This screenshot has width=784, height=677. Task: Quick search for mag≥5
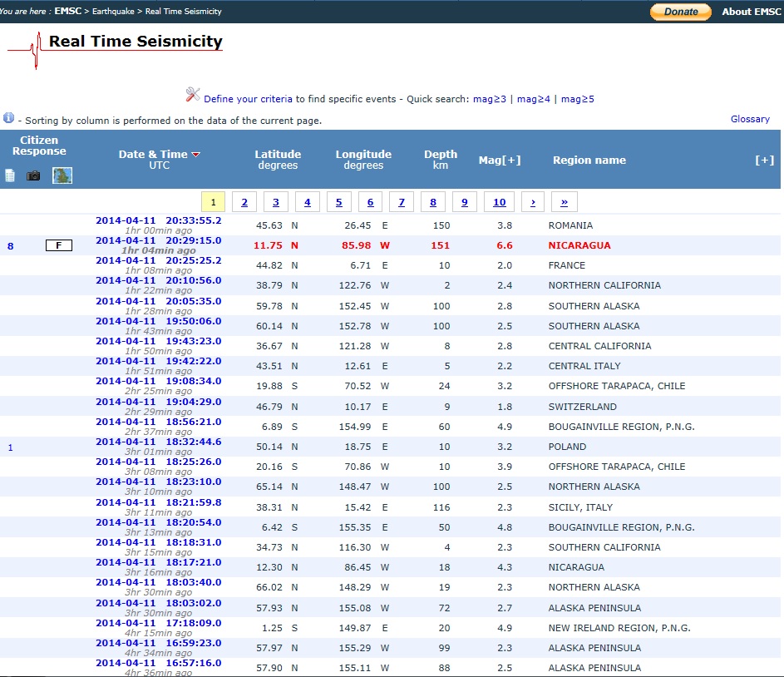pos(578,99)
